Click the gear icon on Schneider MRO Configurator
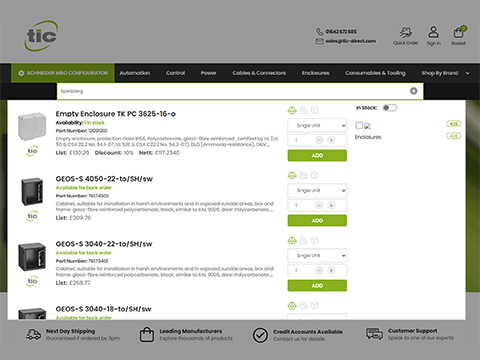 click(x=21, y=73)
